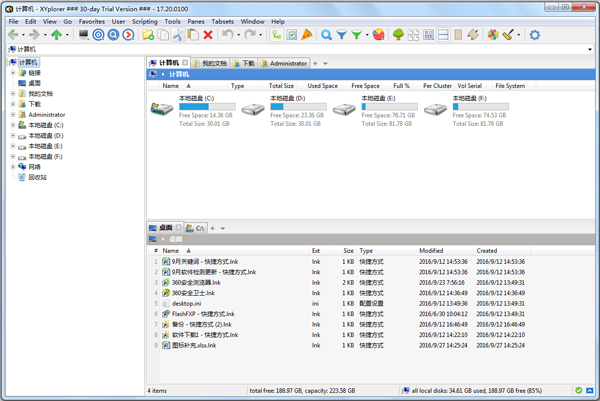Toggle the folder tree icon in toolbar
Viewport: 600px width, 401px height.
(x=398, y=35)
